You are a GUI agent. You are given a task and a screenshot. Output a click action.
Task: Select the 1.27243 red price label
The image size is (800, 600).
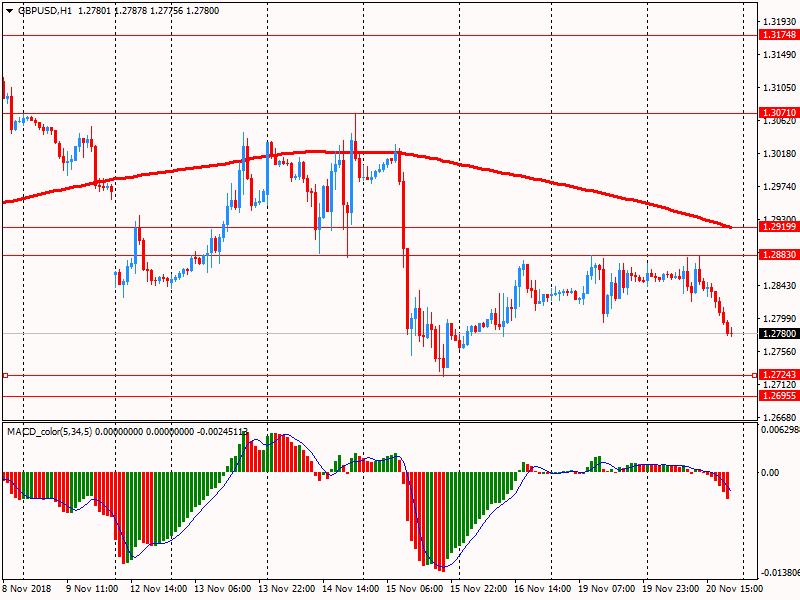pyautogui.click(x=778, y=375)
